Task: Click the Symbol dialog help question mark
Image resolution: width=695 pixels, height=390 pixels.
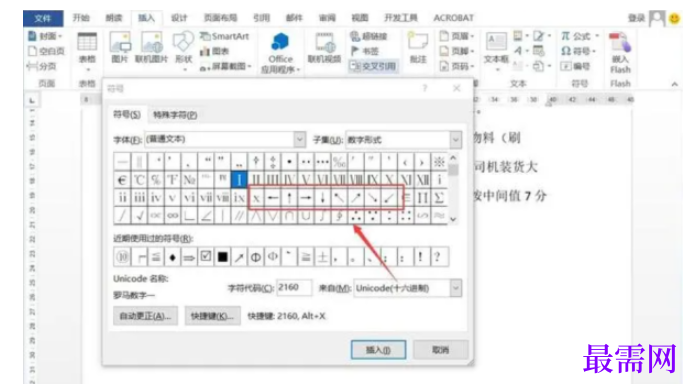Action: (425, 88)
